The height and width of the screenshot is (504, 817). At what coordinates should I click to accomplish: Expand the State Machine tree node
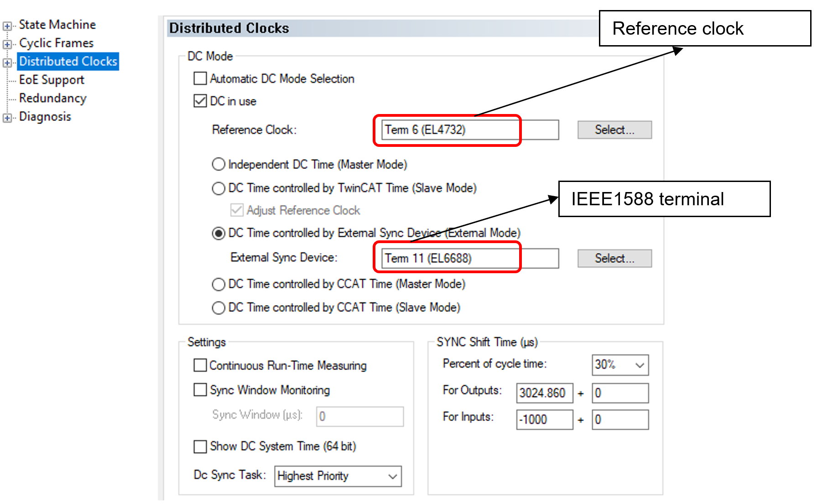point(7,26)
